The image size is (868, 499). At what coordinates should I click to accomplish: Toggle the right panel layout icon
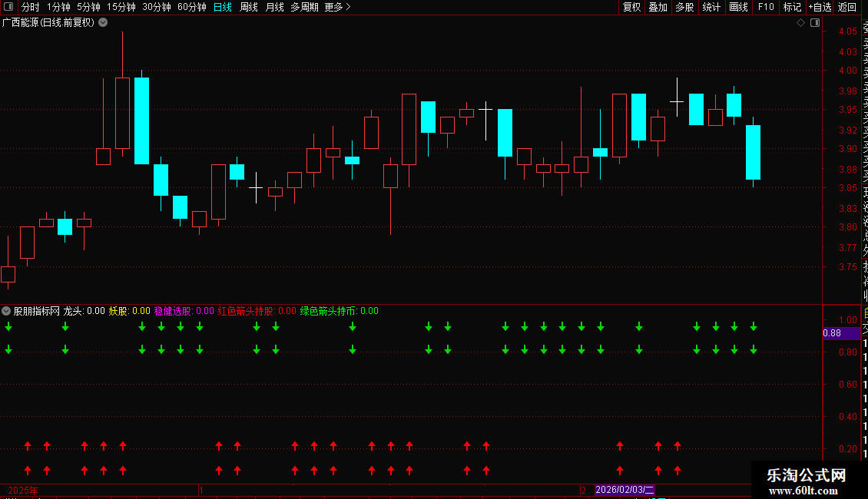(x=815, y=23)
